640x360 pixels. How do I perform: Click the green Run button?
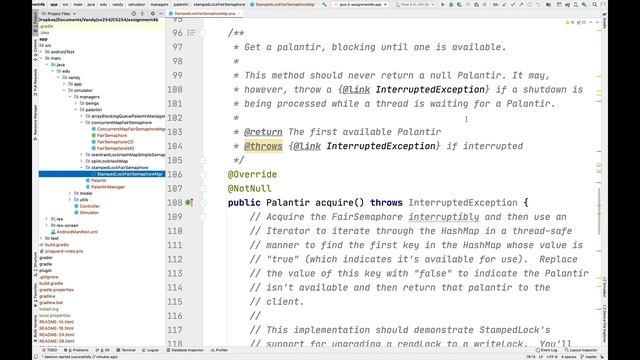point(442,4)
